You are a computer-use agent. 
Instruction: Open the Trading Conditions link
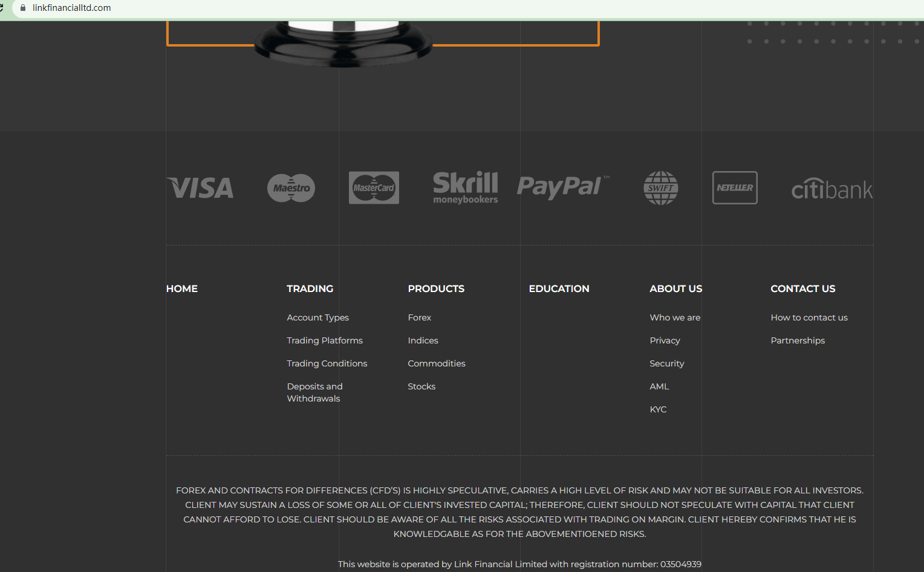pyautogui.click(x=327, y=363)
